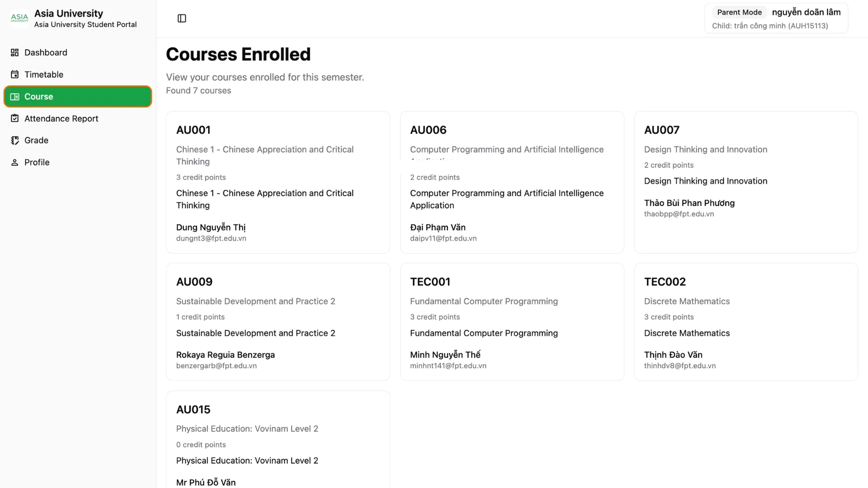This screenshot has width=868, height=488.
Task: Select the Course book icon in sidebar
Action: tap(15, 96)
